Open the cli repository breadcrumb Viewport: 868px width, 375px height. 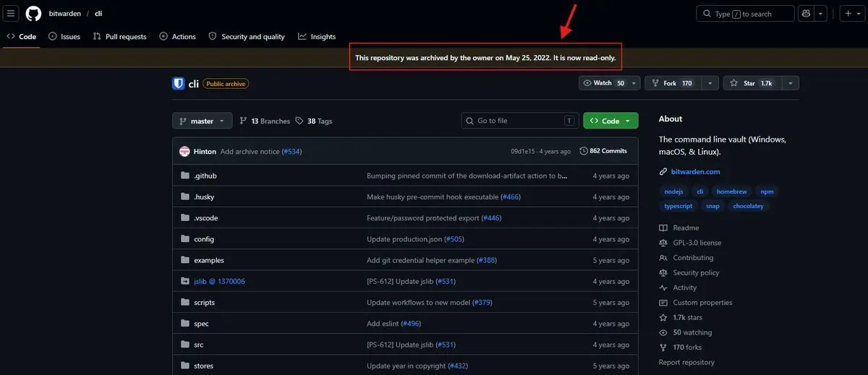98,14
